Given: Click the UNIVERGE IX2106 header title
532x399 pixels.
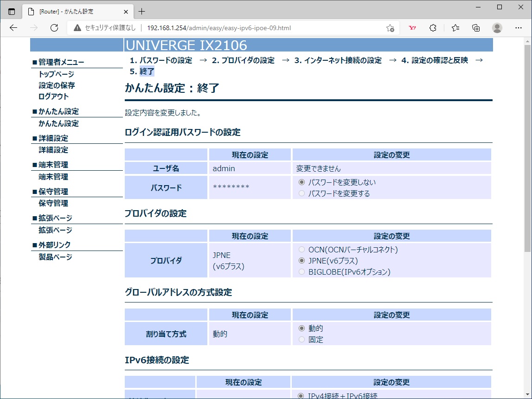Looking at the screenshot, I should point(186,45).
